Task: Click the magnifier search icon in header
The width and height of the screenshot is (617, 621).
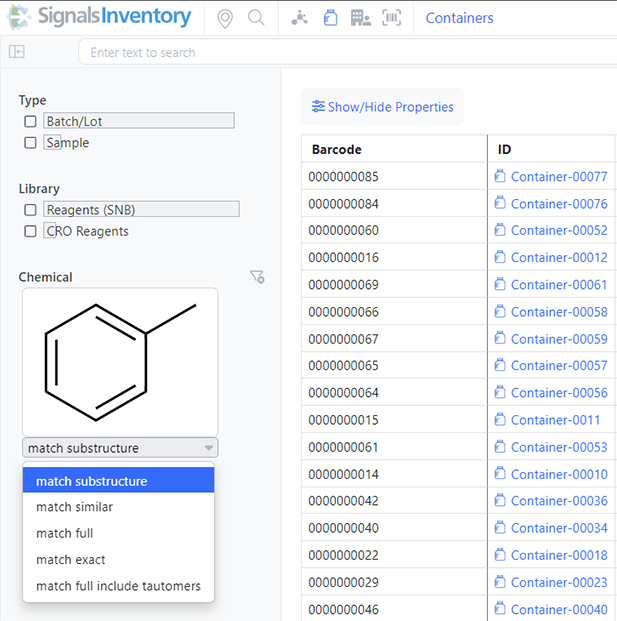Action: click(x=256, y=18)
